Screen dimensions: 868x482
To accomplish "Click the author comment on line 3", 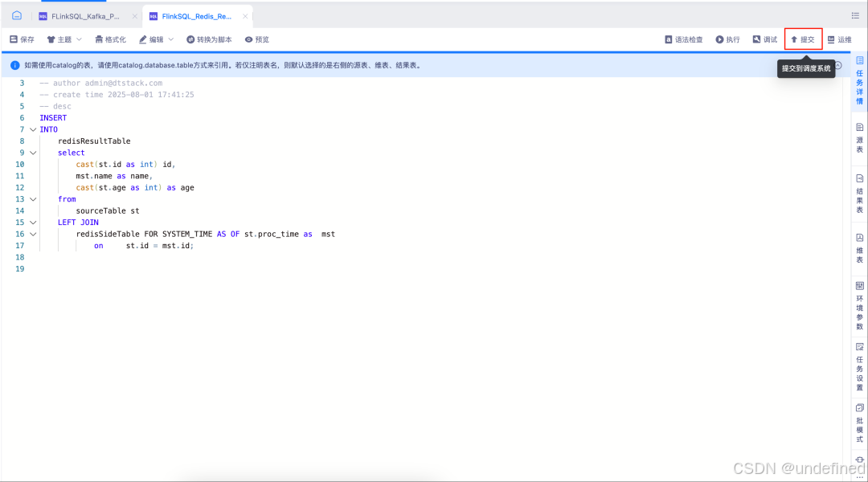I will (100, 83).
